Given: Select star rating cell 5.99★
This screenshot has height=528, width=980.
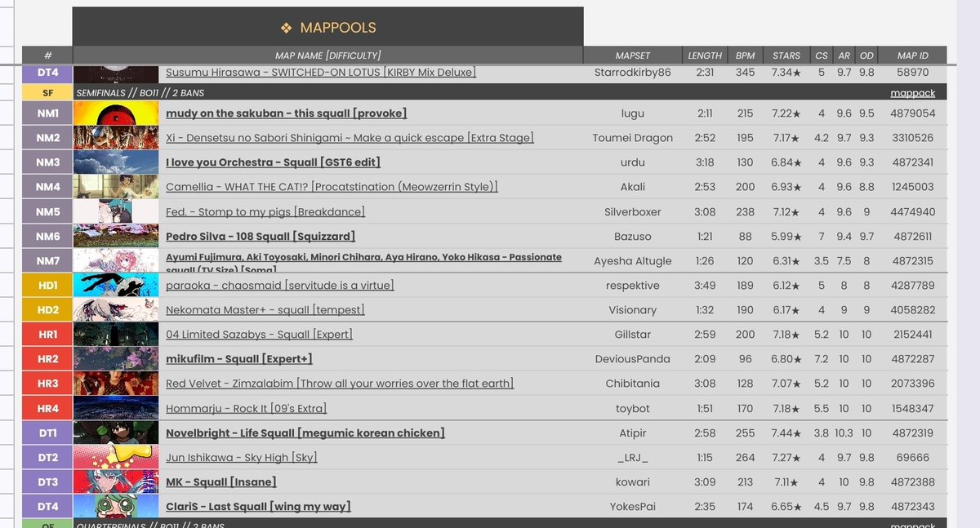Looking at the screenshot, I should (x=786, y=237).
